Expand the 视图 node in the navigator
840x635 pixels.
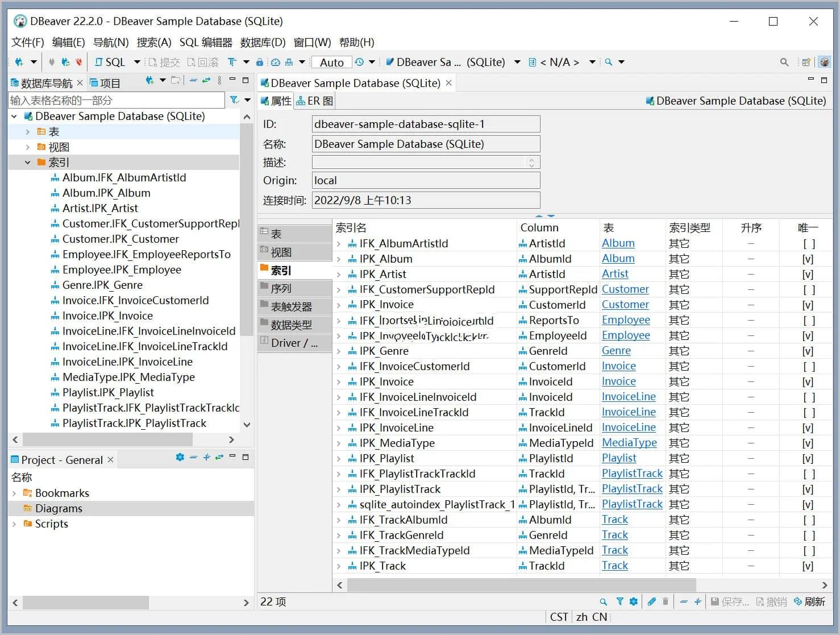pos(27,147)
